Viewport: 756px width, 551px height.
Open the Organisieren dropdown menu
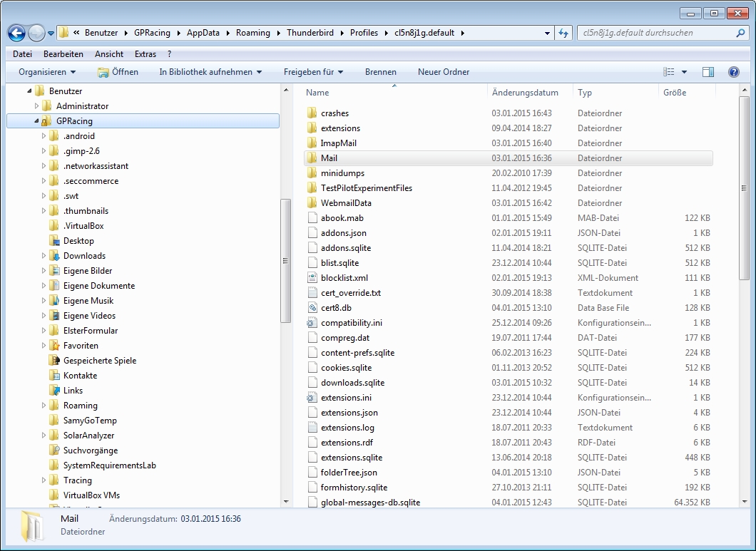tap(47, 72)
